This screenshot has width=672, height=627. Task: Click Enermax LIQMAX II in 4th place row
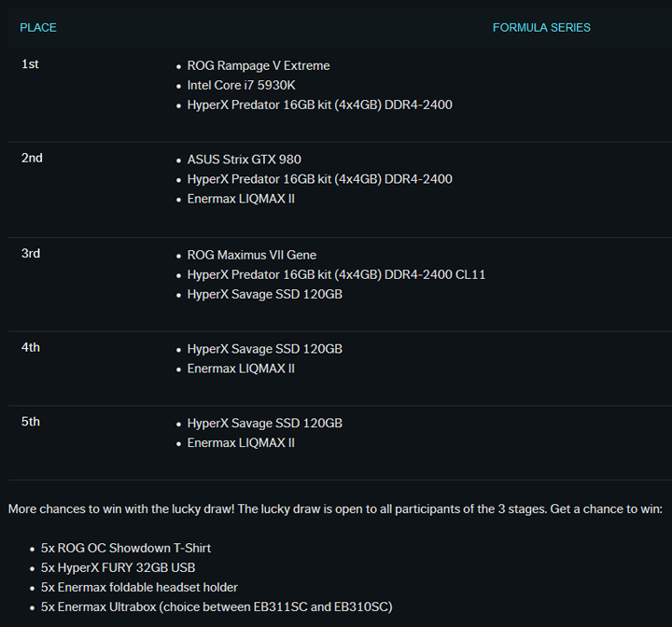tap(241, 369)
